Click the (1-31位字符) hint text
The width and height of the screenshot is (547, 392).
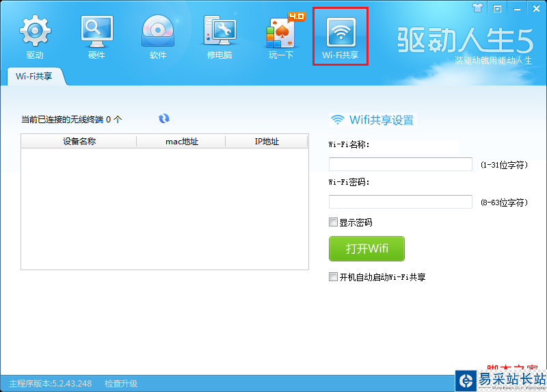[504, 165]
